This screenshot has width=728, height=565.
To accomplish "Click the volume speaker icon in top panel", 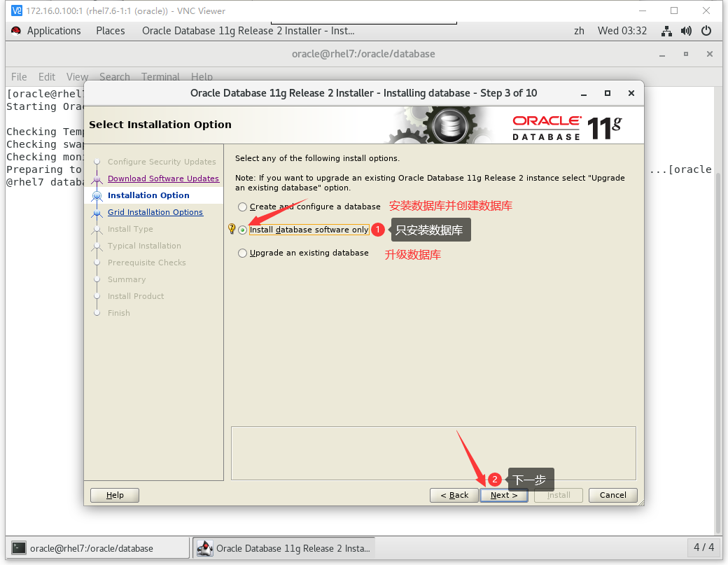I will (686, 31).
